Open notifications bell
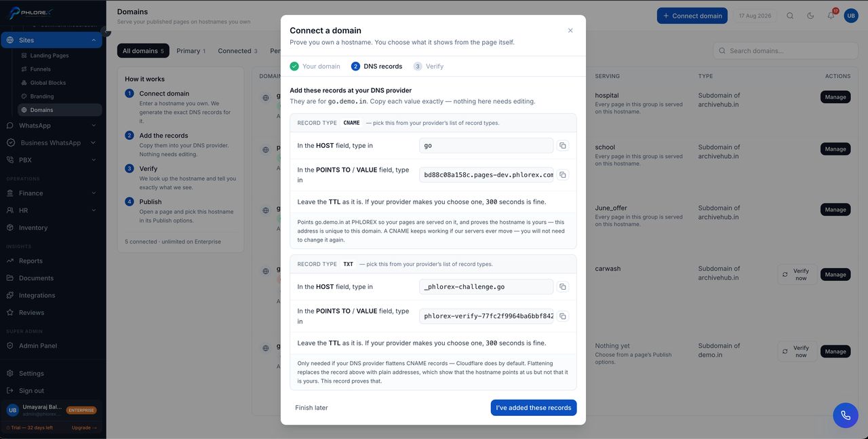Viewport: 868px width, 439px height. coord(831,16)
